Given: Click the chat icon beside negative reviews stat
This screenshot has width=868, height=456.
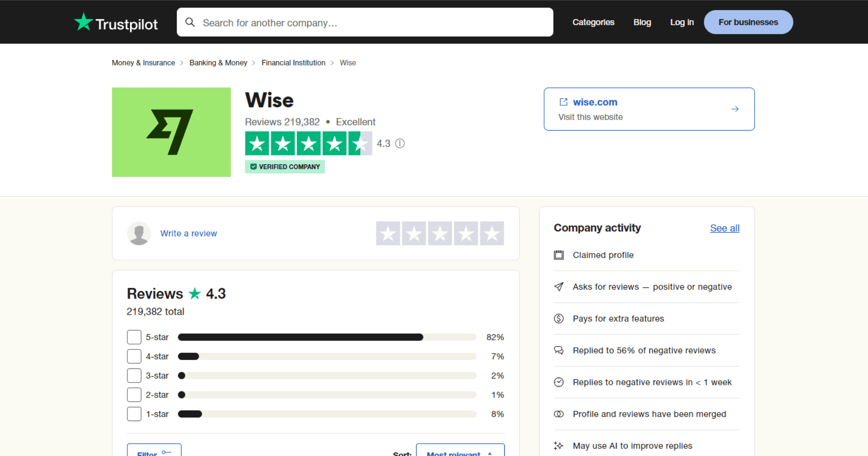Looking at the screenshot, I should click(x=559, y=350).
